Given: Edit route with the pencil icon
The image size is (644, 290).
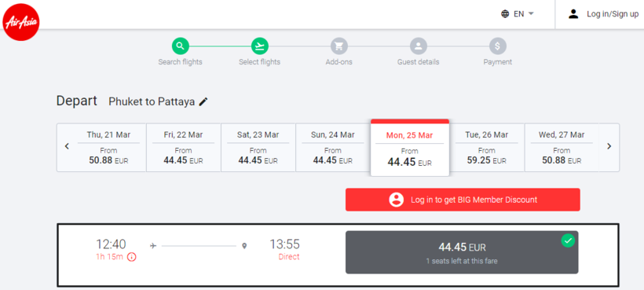Looking at the screenshot, I should [x=203, y=102].
